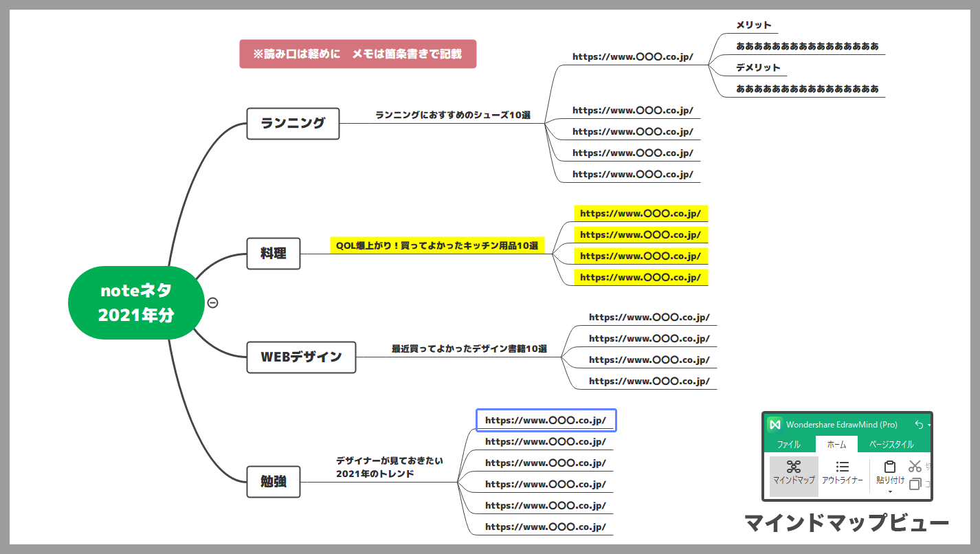The width and height of the screenshot is (980, 554).
Task: Open the ファイル tab
Action: [x=788, y=445]
